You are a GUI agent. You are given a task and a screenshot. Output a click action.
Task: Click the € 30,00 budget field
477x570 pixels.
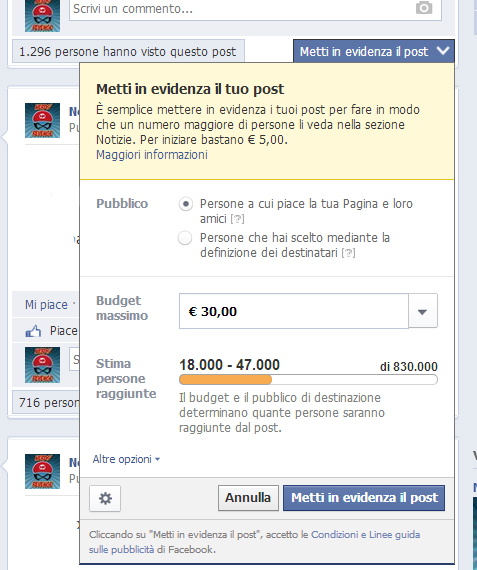click(x=294, y=311)
